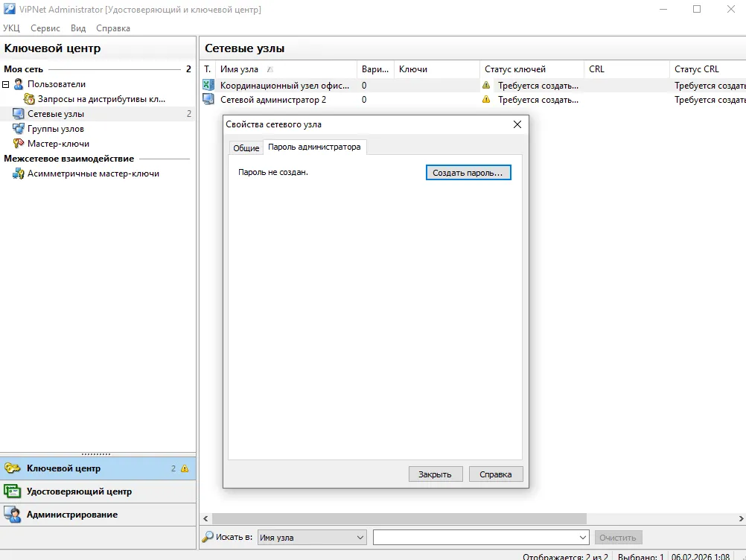Open the Сервис menu
746x560 pixels.
45,28
